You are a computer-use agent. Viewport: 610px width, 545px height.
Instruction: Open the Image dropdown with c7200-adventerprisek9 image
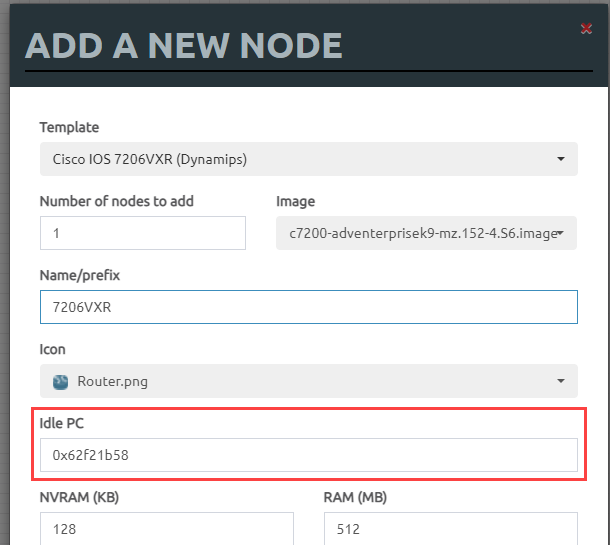point(426,233)
